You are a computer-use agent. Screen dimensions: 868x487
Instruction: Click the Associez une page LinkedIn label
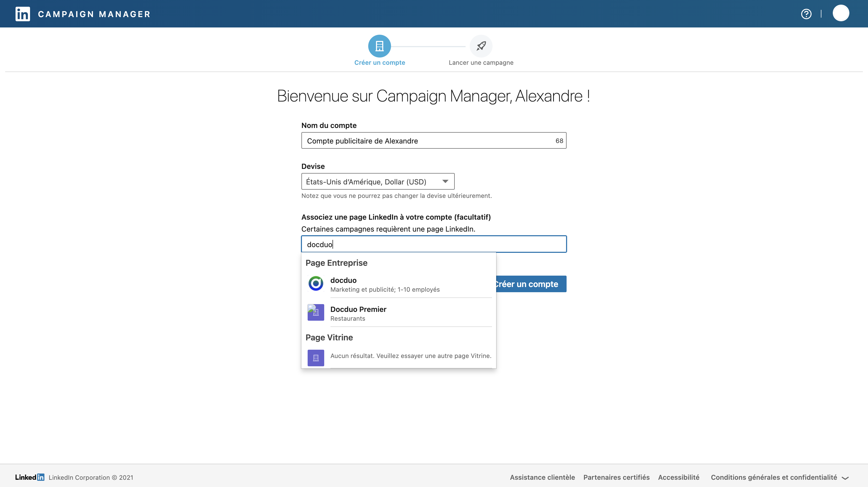[396, 217]
